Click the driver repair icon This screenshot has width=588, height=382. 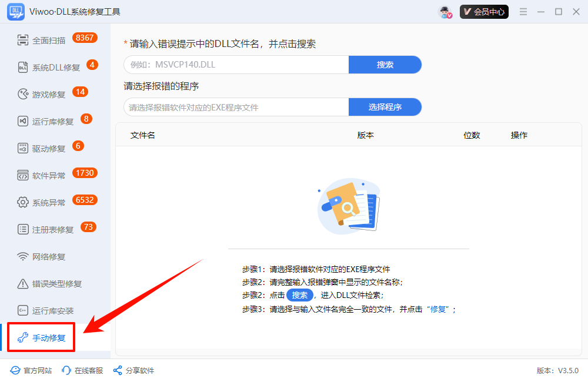[23, 148]
